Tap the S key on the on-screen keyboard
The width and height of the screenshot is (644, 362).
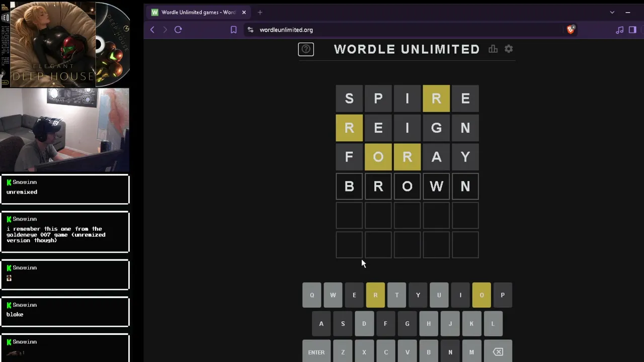343,324
